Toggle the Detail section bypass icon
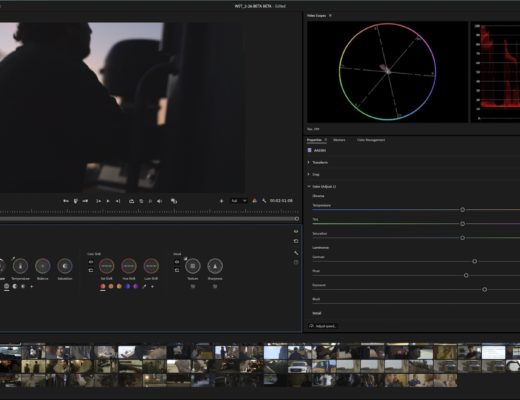520x400 pixels. tap(177, 262)
